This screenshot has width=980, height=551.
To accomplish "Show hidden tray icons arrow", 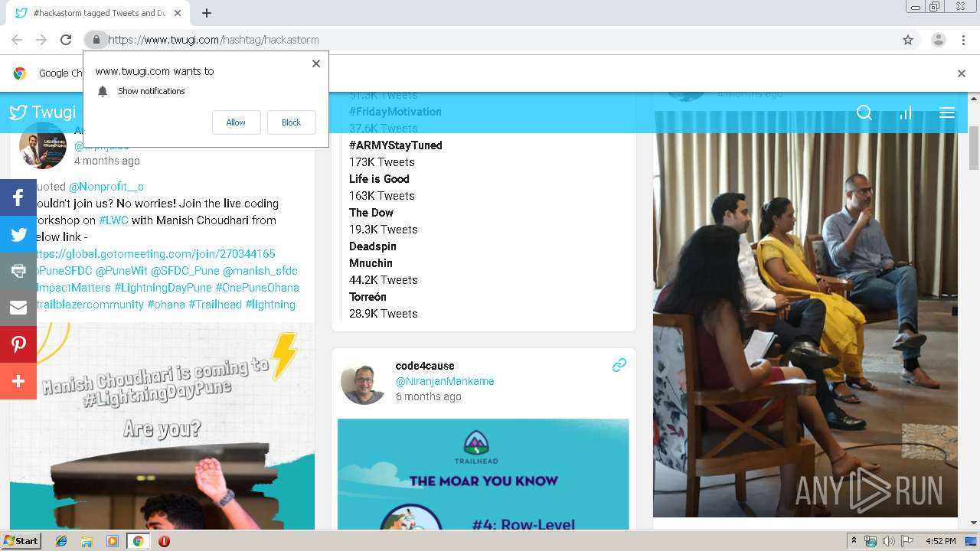I will [854, 541].
